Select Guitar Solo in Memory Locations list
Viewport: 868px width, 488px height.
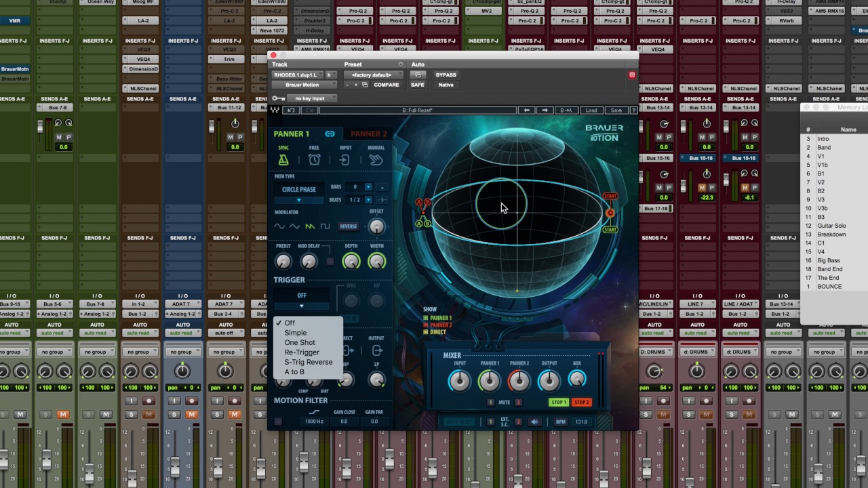click(x=831, y=226)
